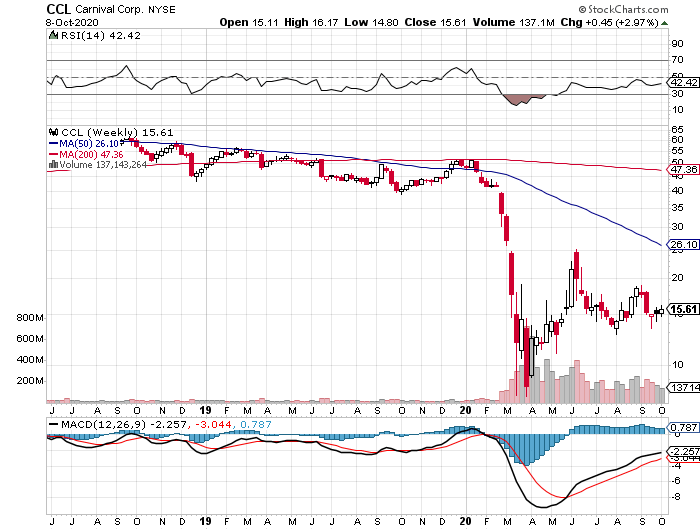Click the Close 15.61 value in header
The image size is (700, 530).
435,22
